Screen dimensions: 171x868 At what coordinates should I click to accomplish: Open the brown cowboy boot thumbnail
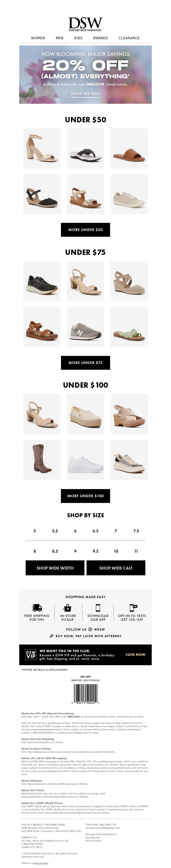pos(42,460)
